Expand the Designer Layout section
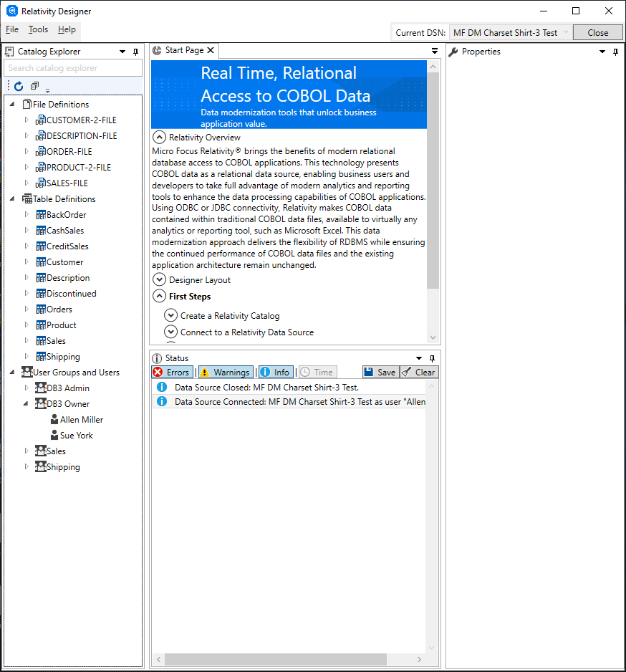This screenshot has height=672, width=626. coord(160,279)
